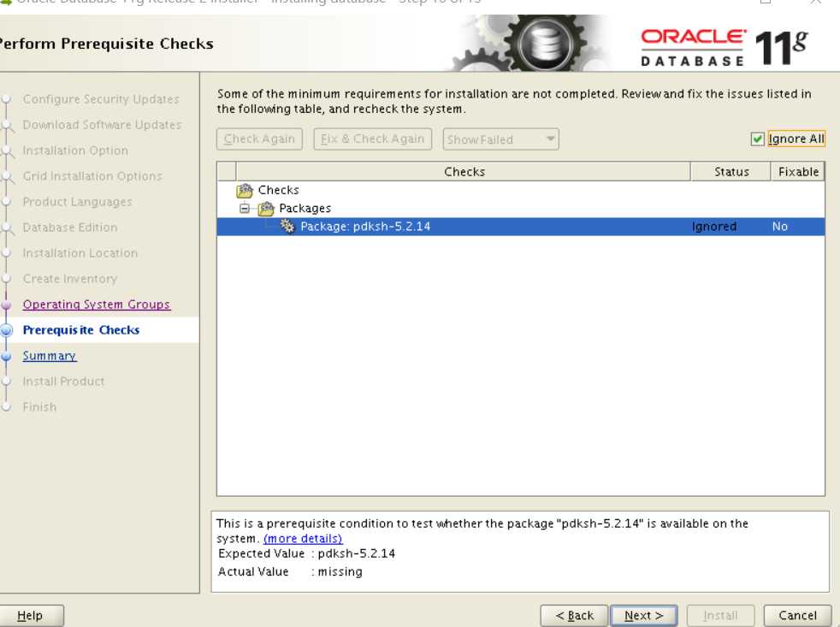Select Prerequisite Checks step in sidebar
The image size is (840, 627).
coord(81,330)
